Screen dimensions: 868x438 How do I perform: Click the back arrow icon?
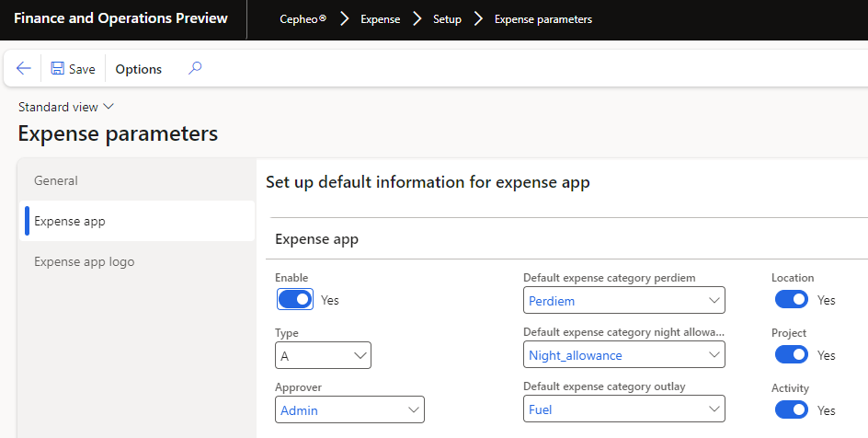pyautogui.click(x=24, y=69)
